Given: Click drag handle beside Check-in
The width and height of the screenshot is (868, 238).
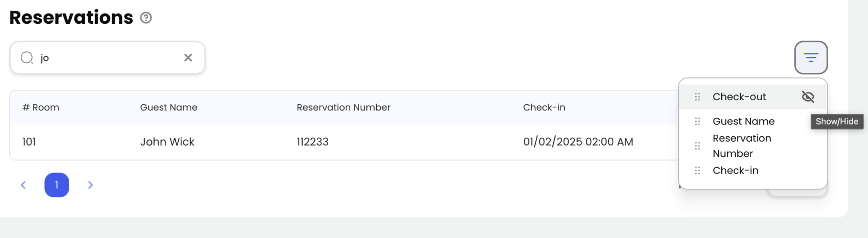Looking at the screenshot, I should pos(698,170).
